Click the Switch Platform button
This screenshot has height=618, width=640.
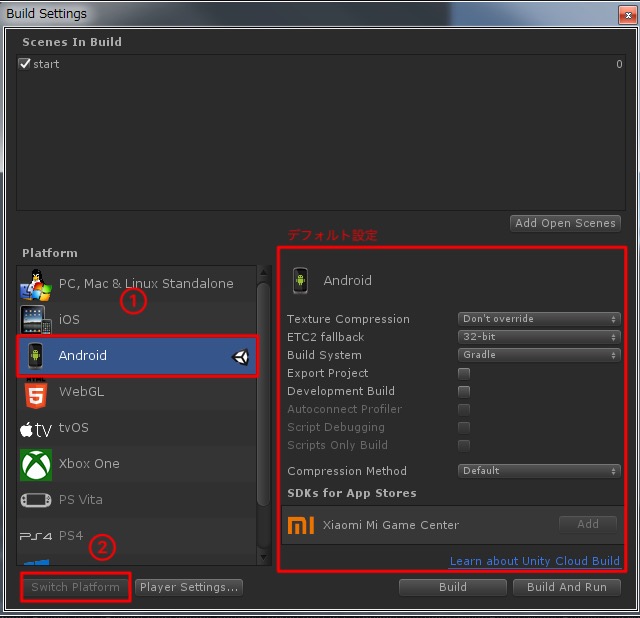[76, 587]
